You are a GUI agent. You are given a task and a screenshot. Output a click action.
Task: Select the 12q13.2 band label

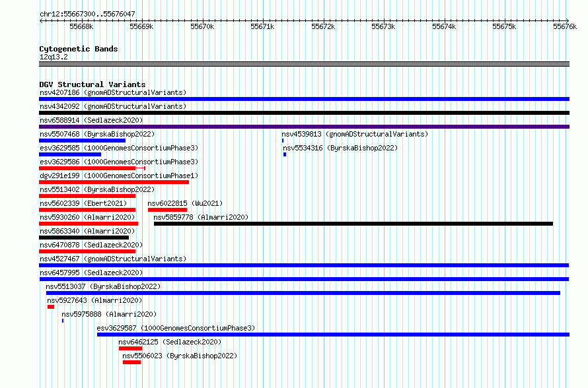coord(54,57)
